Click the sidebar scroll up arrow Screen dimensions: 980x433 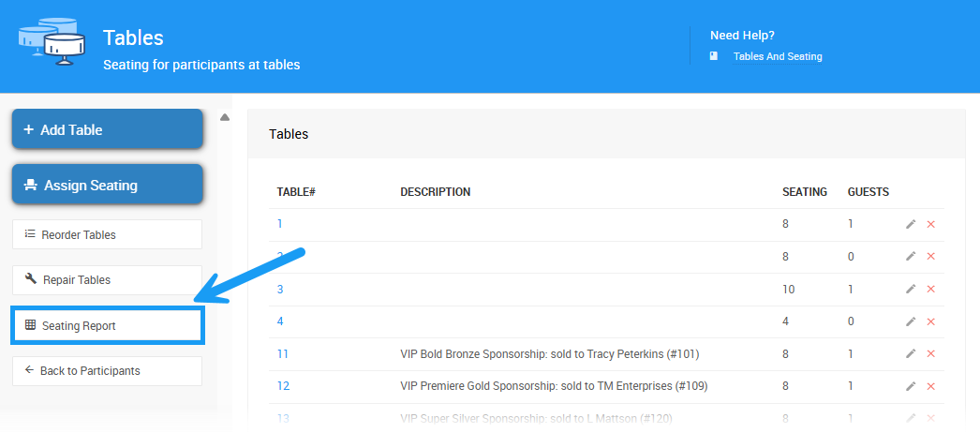[225, 117]
